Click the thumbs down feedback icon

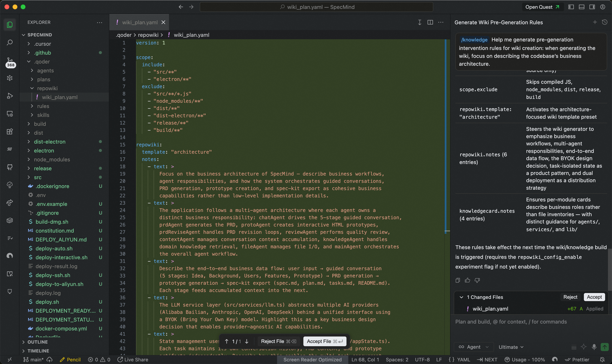477,280
